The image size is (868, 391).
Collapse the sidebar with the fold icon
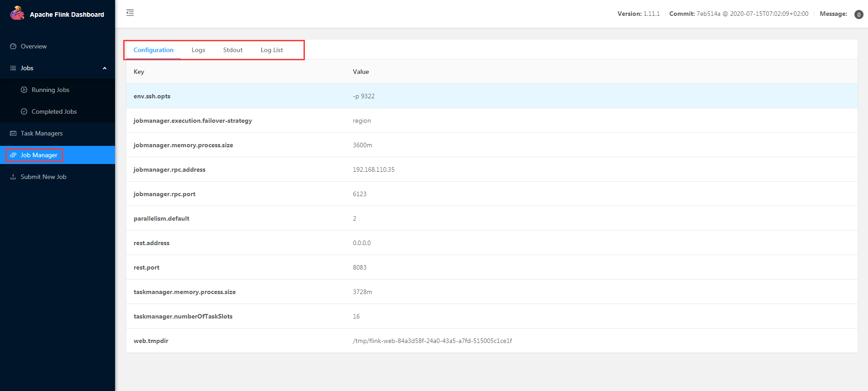pyautogui.click(x=130, y=13)
